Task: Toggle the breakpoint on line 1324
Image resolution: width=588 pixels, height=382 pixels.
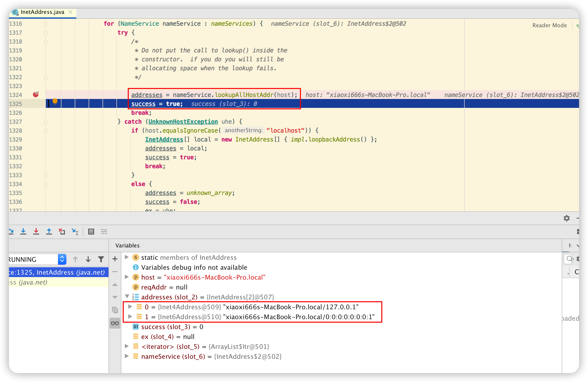Action: 36,95
